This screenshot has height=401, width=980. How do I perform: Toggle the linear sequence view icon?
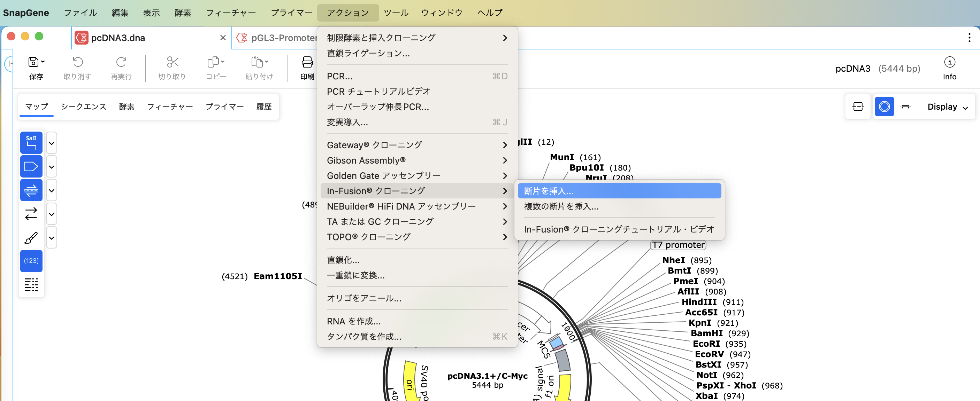(x=905, y=107)
